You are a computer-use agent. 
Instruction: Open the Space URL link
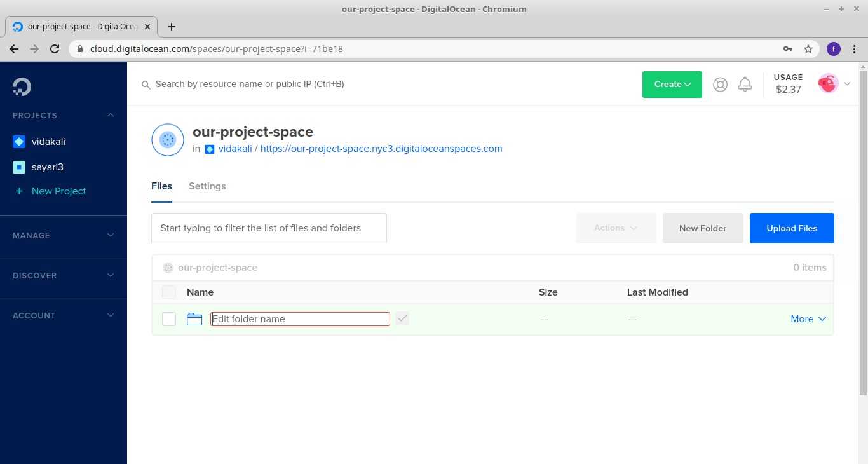click(381, 149)
